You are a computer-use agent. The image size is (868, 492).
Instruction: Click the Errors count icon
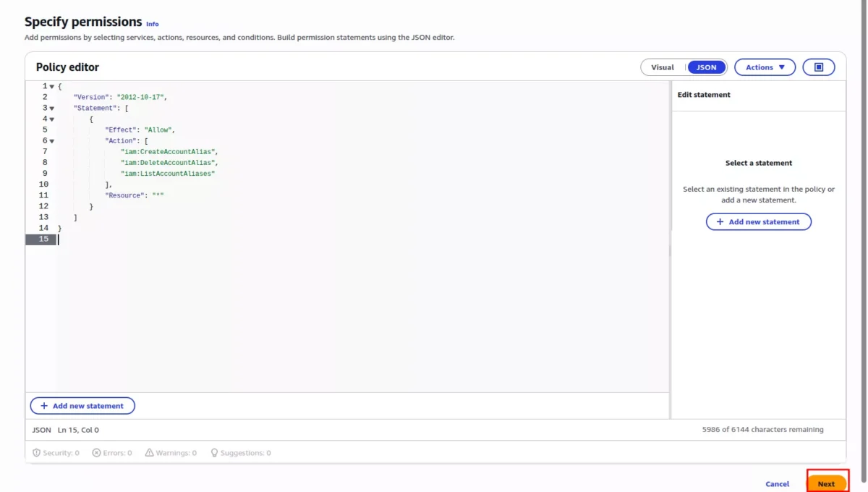(96, 453)
